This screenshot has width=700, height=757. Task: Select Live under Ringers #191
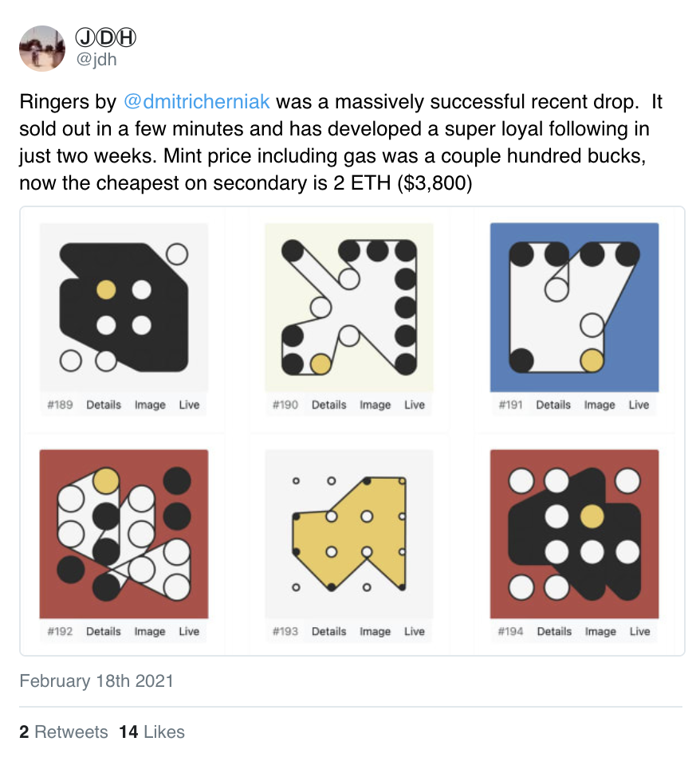[x=639, y=405]
